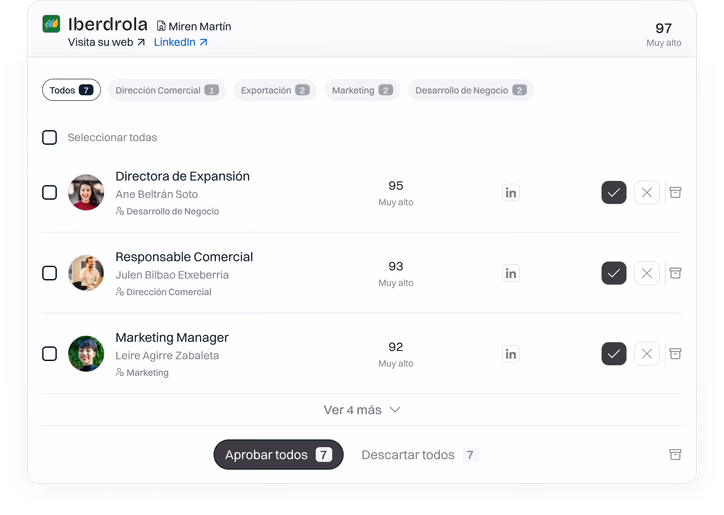Click the Iberdrola company name
Screen dimensions: 724x515
click(x=108, y=24)
